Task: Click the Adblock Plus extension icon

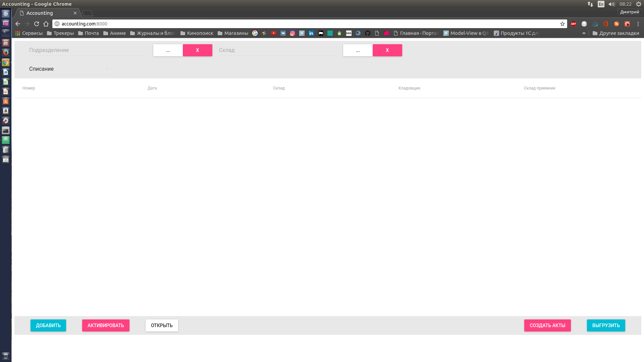Action: click(x=574, y=24)
